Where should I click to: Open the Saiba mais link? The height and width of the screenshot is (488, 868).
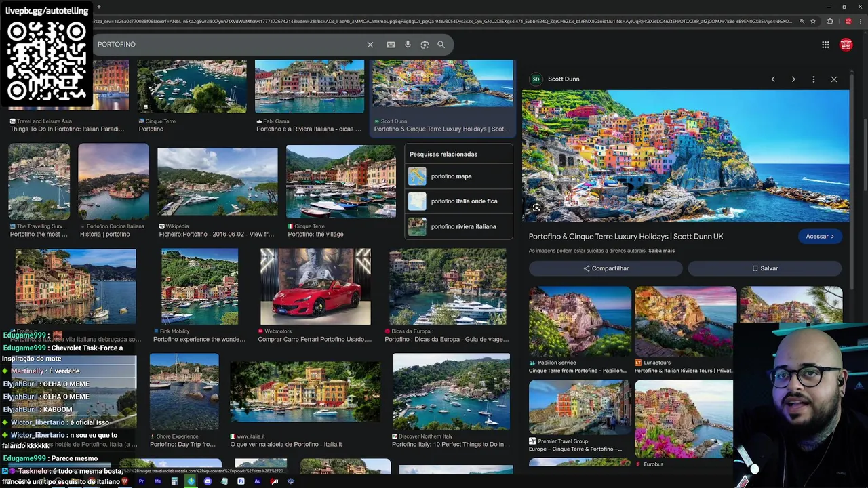coord(661,251)
